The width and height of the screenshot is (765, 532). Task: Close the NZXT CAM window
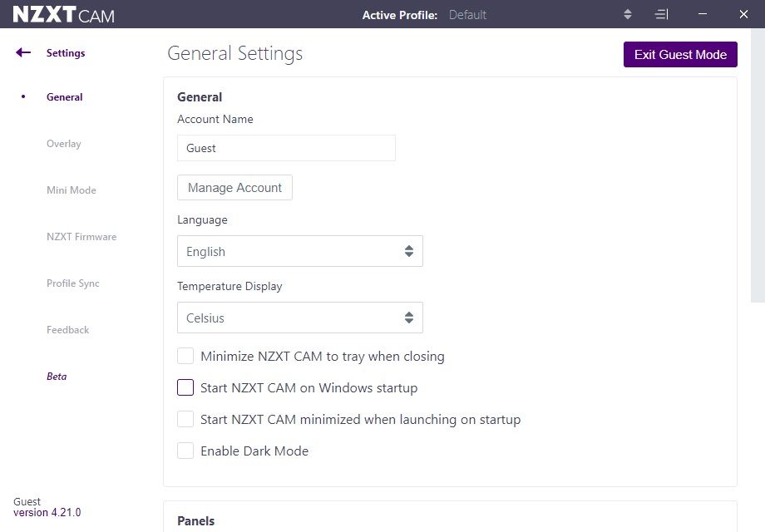(x=743, y=14)
